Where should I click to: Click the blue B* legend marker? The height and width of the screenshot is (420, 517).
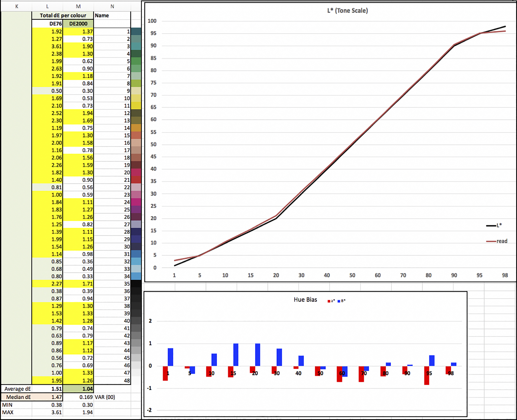pyautogui.click(x=339, y=301)
